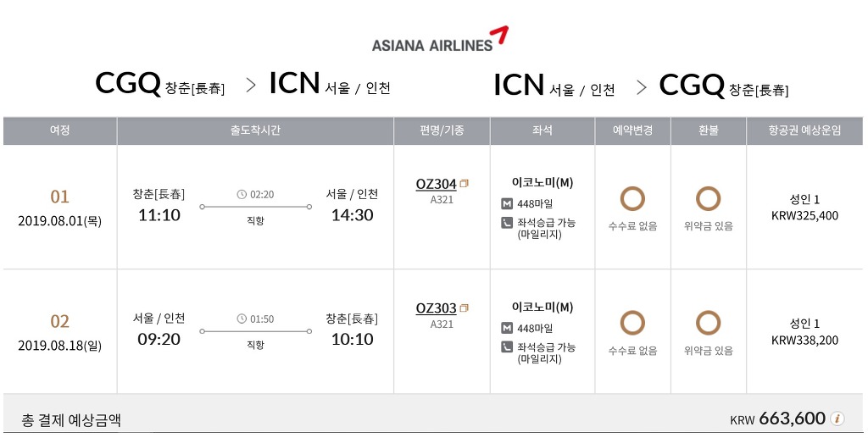Click info icon next to KRW 663,600

tap(837, 419)
